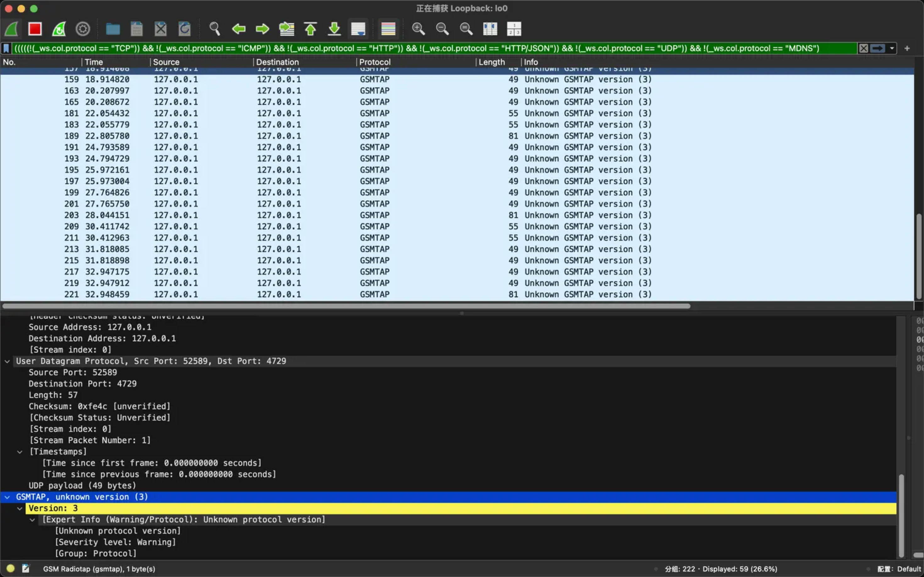Jump to the last packet
This screenshot has width=924, height=577.
[334, 29]
